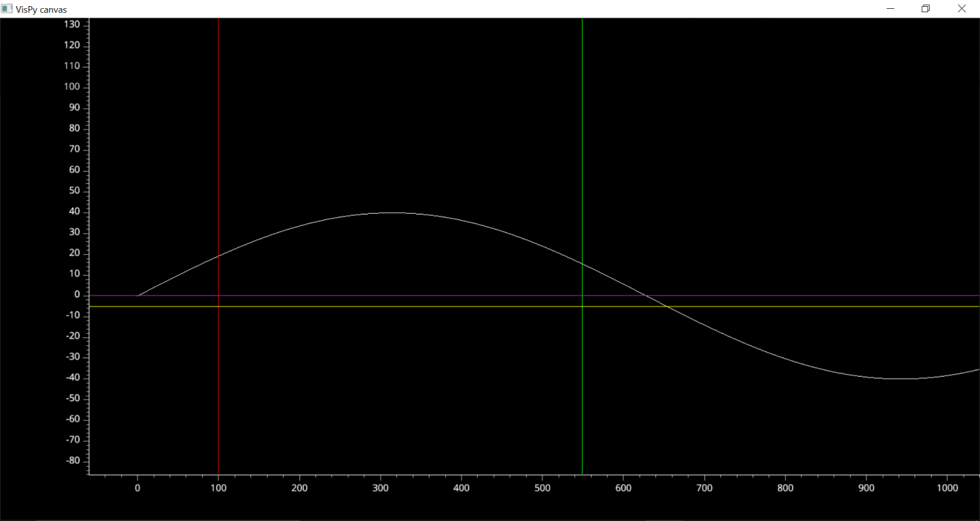Click the y-axis tick label 70
This screenshot has height=521, width=980.
[75, 149]
